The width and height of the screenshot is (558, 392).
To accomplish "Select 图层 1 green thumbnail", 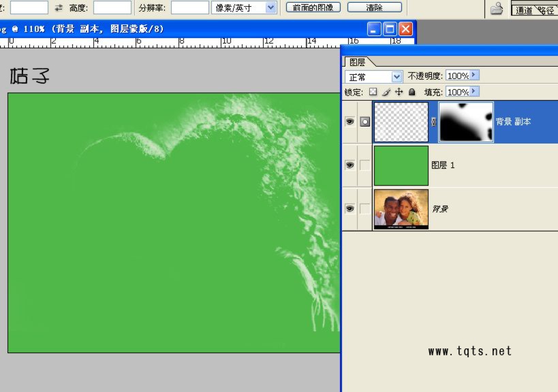I will tap(401, 165).
